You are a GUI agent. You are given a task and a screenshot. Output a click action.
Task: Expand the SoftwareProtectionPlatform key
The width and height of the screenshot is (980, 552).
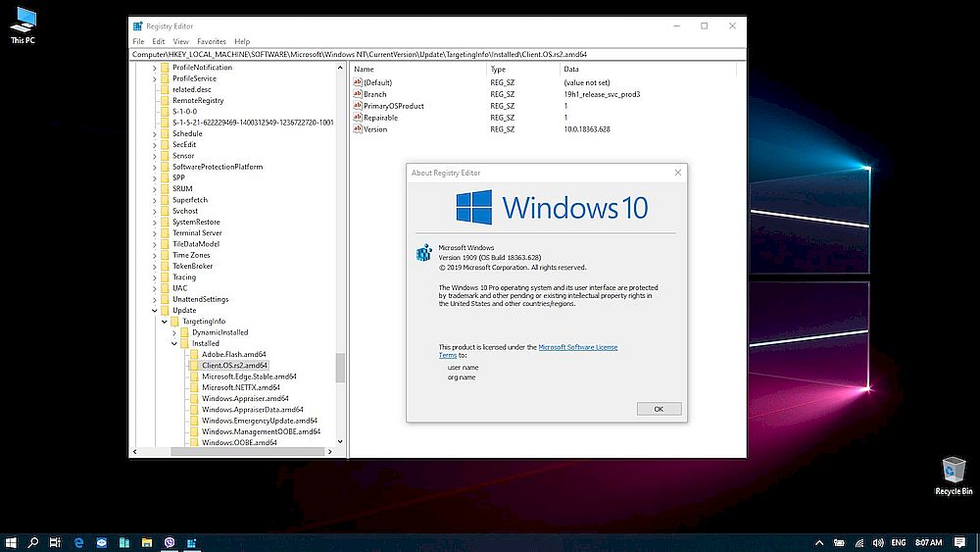pyautogui.click(x=155, y=167)
